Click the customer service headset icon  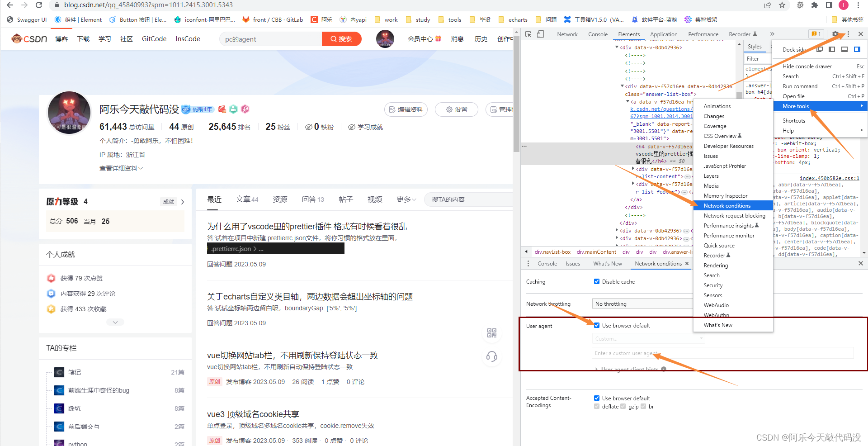coord(492,357)
